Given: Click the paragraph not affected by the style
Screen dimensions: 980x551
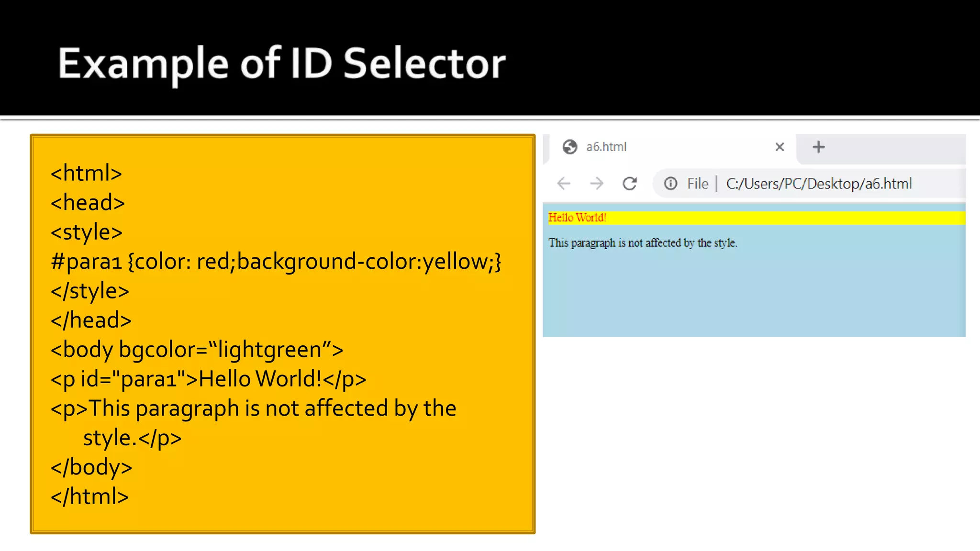Looking at the screenshot, I should (643, 243).
